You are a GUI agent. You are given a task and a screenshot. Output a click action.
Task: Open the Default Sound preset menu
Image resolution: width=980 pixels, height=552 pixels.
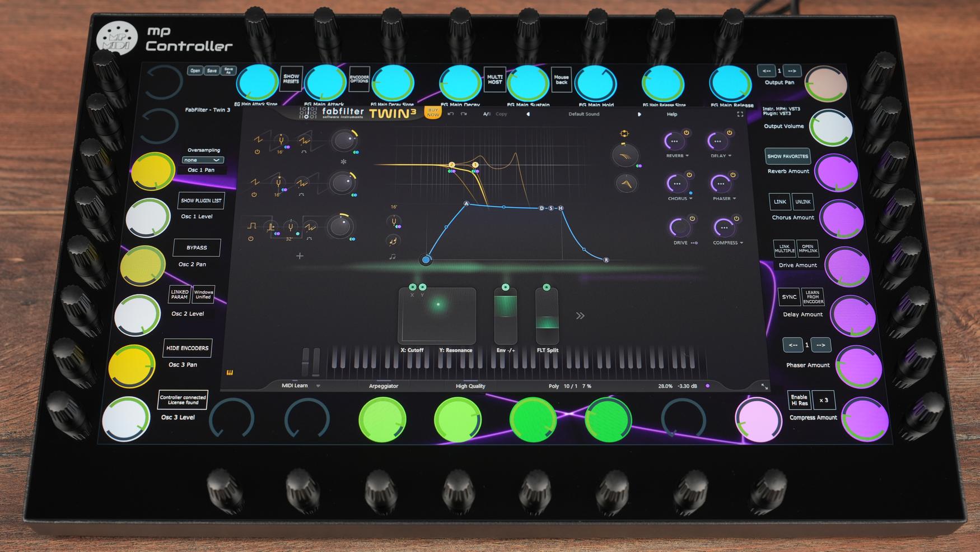[x=584, y=114]
